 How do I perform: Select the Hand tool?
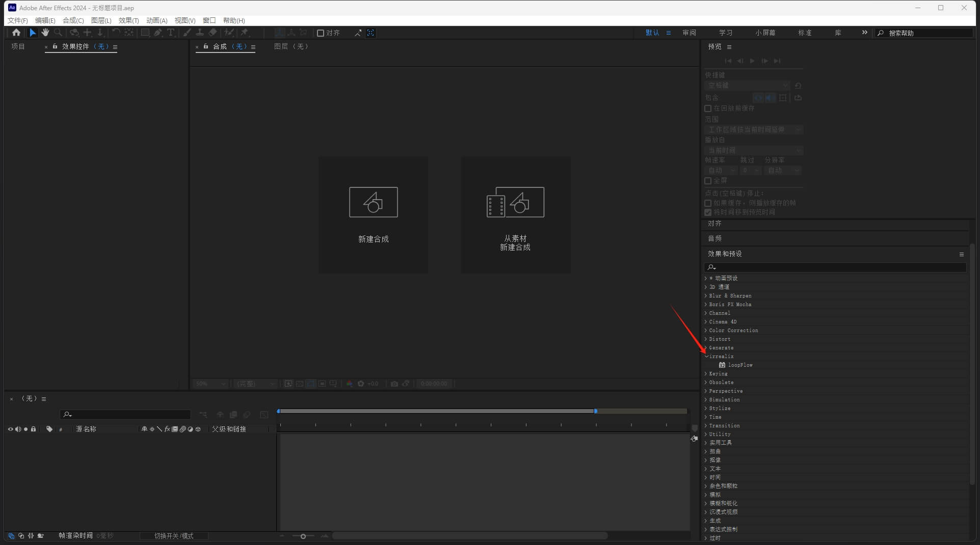click(x=45, y=33)
